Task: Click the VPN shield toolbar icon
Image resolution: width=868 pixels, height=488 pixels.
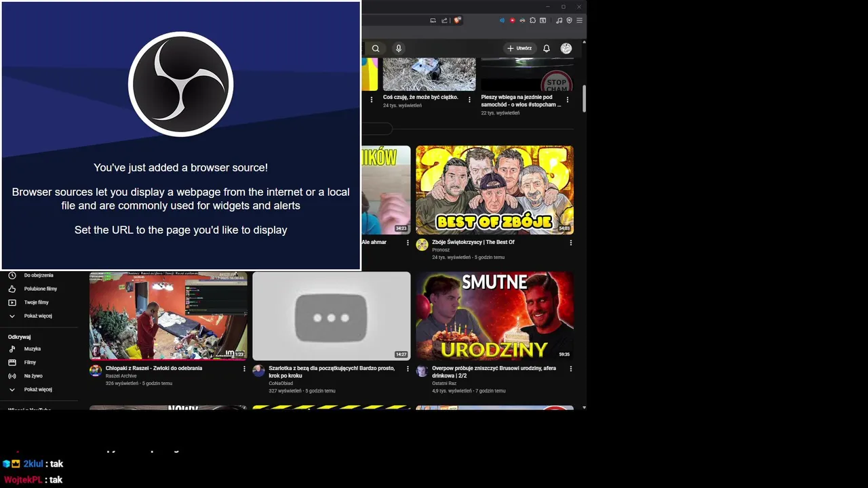Action: [569, 20]
